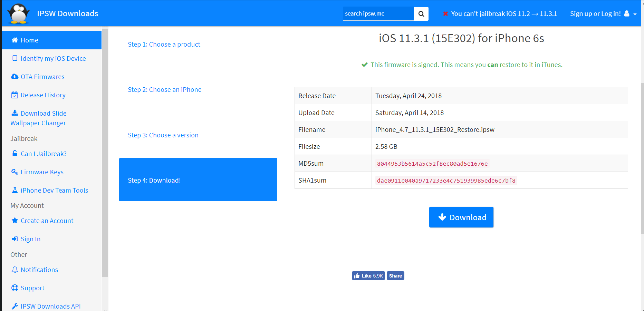
Task: Click the filesize value 2.58 GB
Action: coord(386,146)
